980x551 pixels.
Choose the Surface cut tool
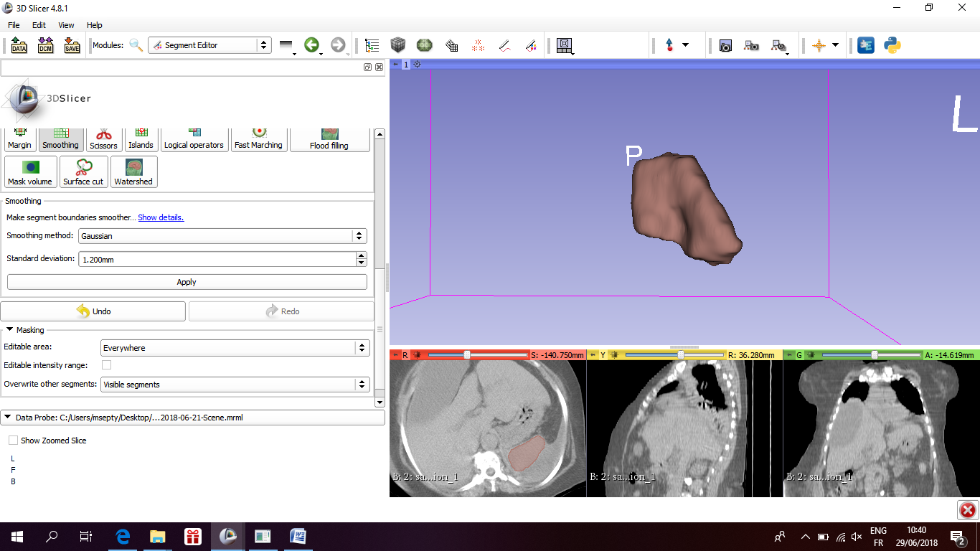click(83, 172)
